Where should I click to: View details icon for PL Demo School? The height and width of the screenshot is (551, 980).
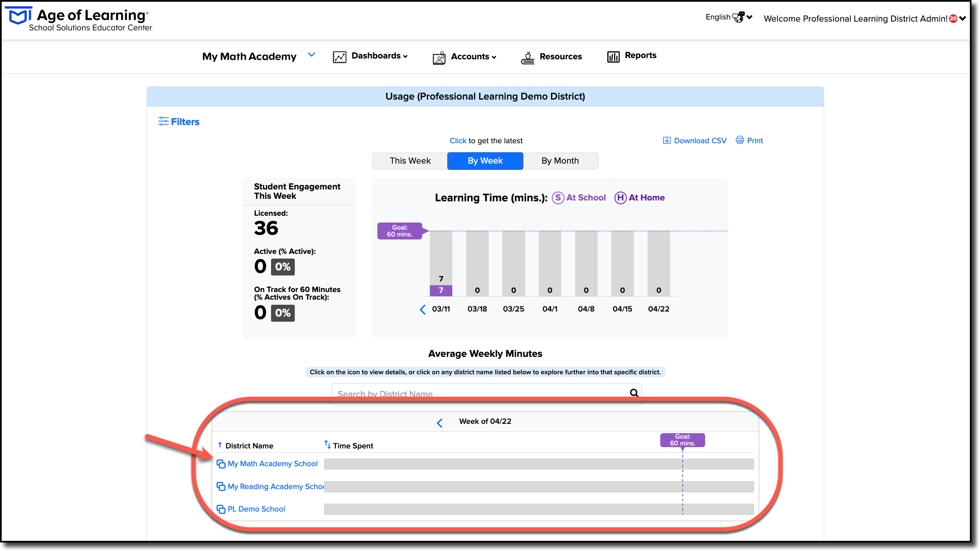click(x=221, y=509)
